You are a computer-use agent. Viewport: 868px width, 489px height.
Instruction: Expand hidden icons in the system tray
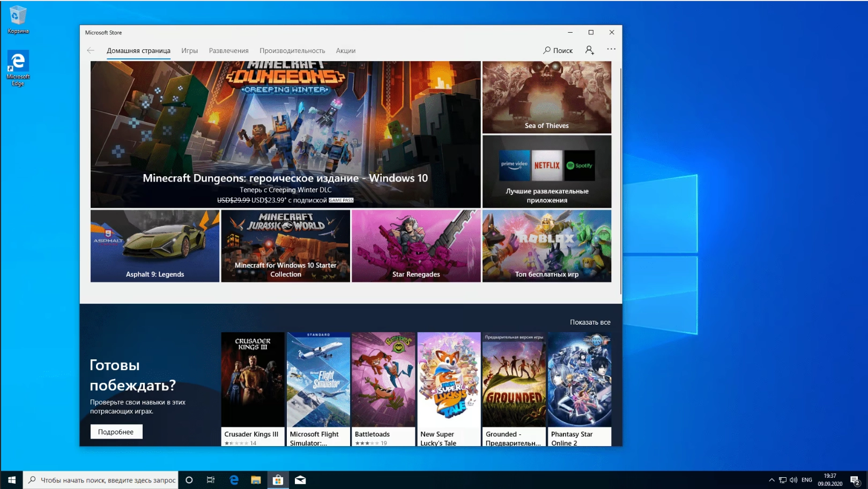[x=771, y=480]
